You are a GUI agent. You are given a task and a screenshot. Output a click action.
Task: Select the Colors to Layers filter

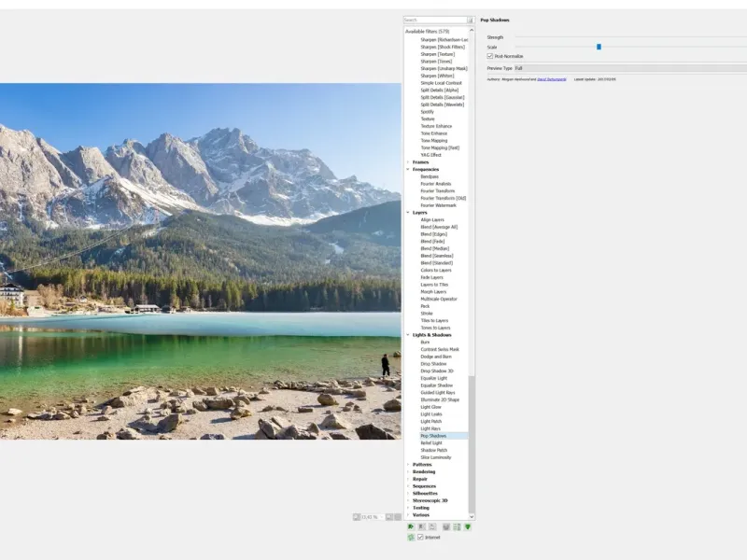point(436,270)
